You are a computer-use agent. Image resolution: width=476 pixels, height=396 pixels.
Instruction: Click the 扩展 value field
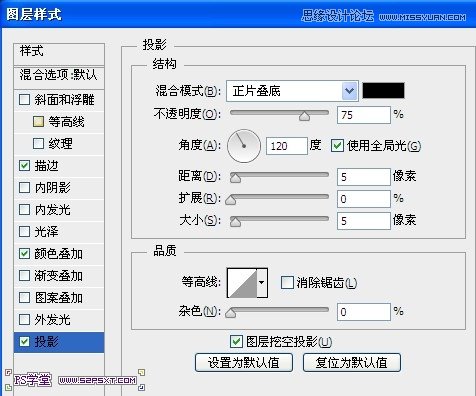[364, 199]
